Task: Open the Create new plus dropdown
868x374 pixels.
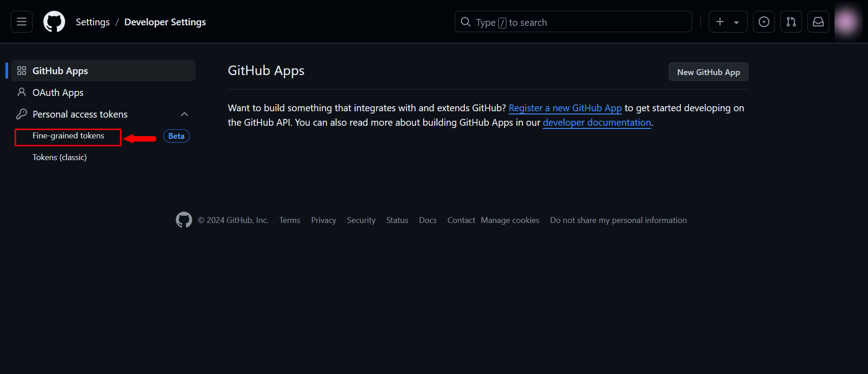Action: click(x=728, y=22)
